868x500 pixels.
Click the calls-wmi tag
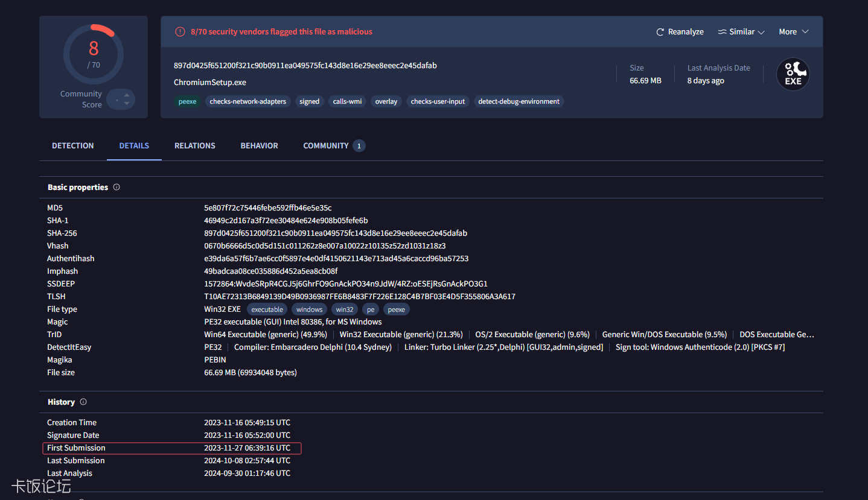point(348,101)
